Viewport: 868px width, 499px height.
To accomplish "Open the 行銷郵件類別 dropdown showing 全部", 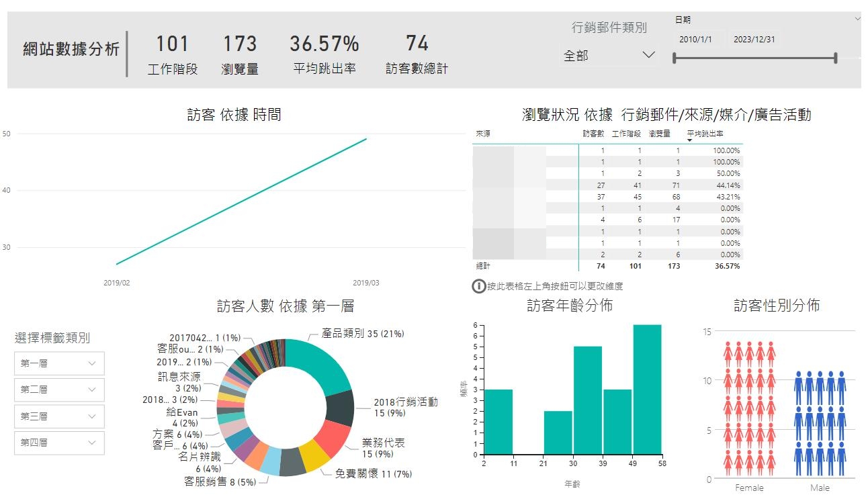I will tap(609, 56).
